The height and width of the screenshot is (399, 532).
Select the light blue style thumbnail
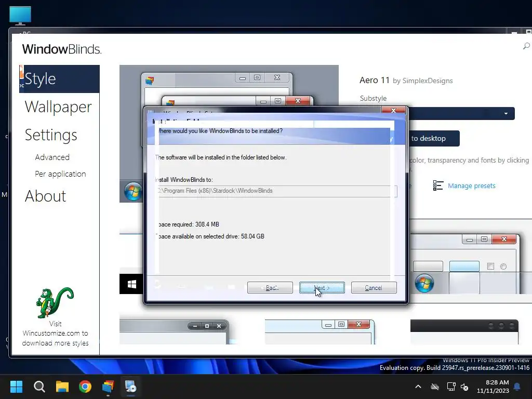(x=320, y=331)
